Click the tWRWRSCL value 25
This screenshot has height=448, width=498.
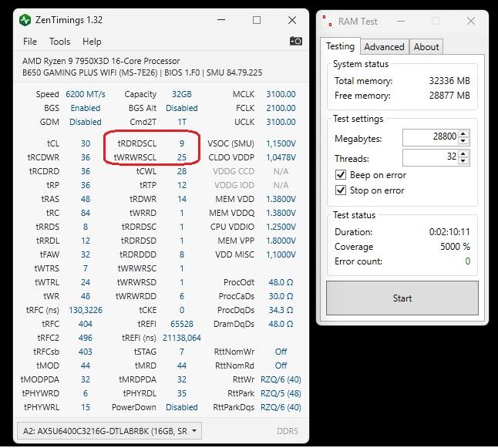pos(182,157)
